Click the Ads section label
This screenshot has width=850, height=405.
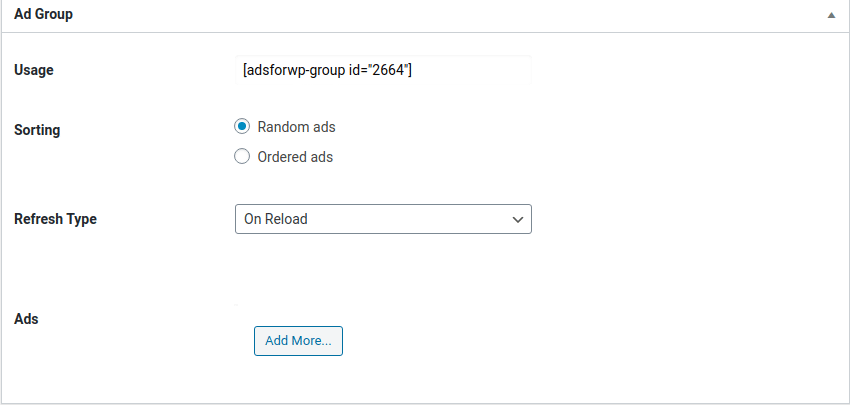[x=26, y=319]
